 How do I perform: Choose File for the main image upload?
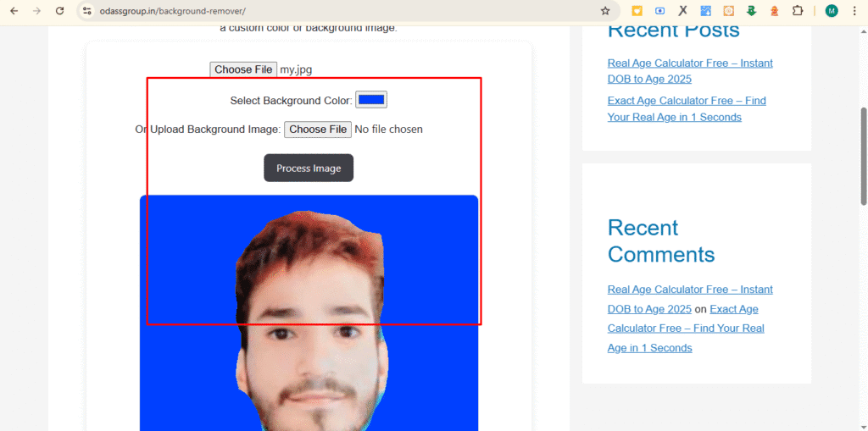[x=243, y=69]
